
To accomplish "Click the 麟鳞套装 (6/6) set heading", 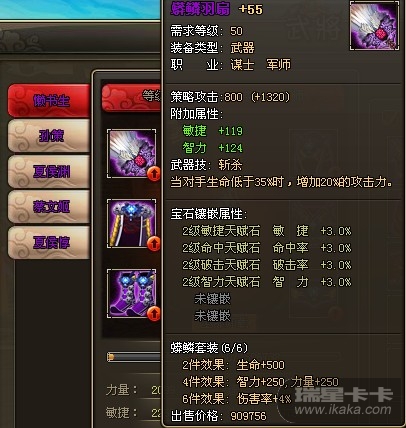I will 209,348.
